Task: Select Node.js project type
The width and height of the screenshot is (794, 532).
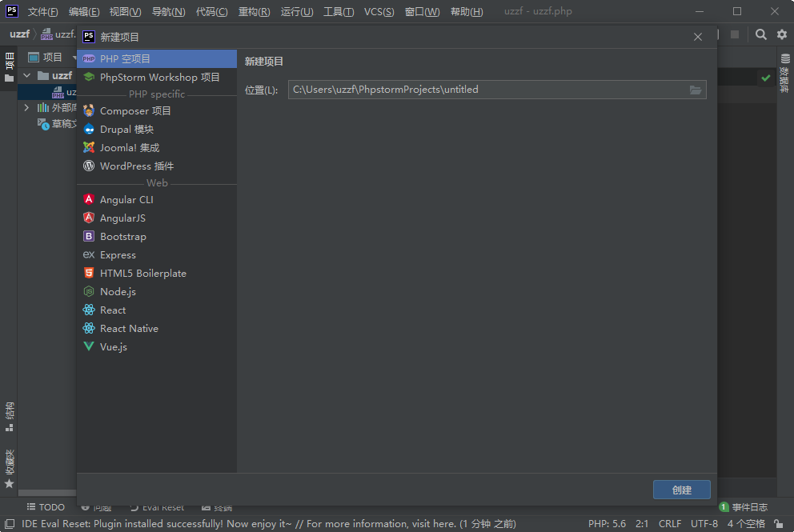Action: [x=156, y=291]
